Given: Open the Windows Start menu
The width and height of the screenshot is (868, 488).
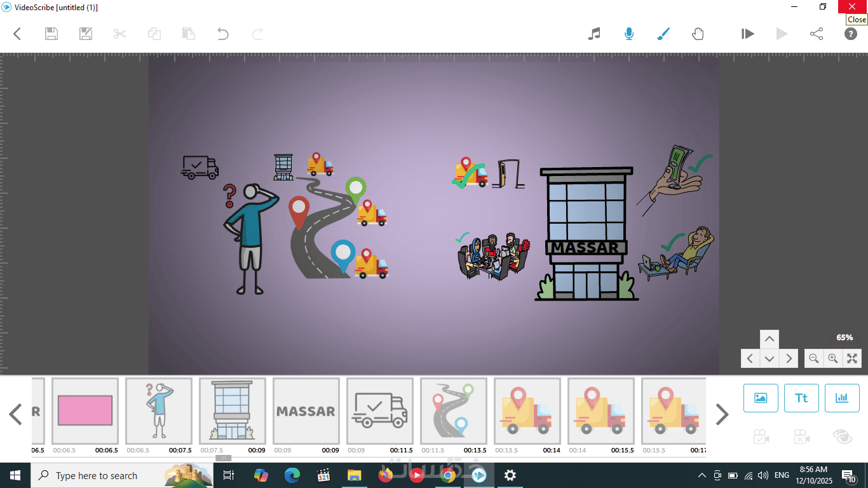Looking at the screenshot, I should [x=15, y=475].
